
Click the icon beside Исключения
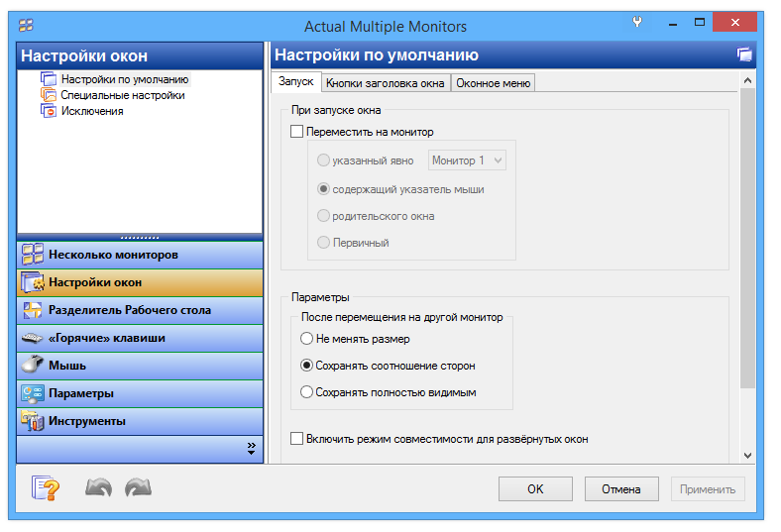[49, 111]
